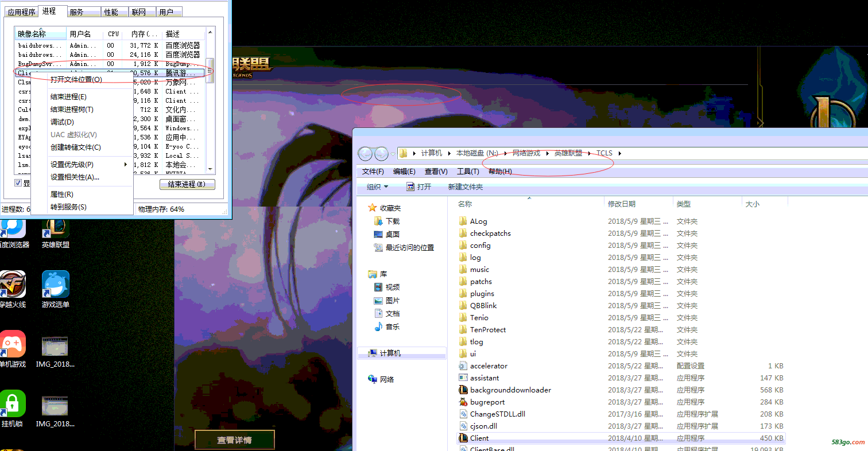Screen dimensions: 868x451
Task: Expand breadcrumb arrow after 计算机
Action: tap(449, 153)
